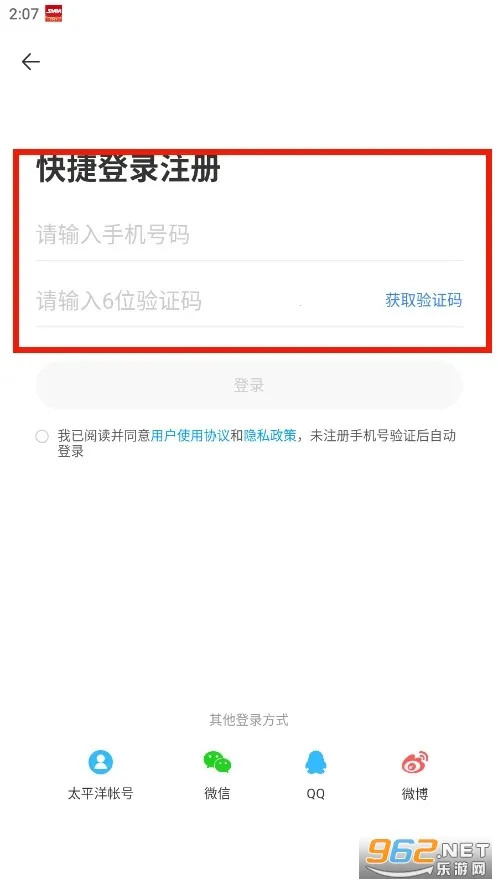Open the 隐私政策 link
Viewport: 498px width, 885px height.
coord(270,436)
